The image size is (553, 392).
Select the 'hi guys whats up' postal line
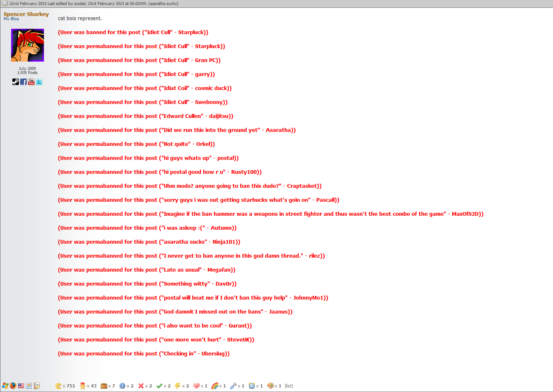[148, 158]
